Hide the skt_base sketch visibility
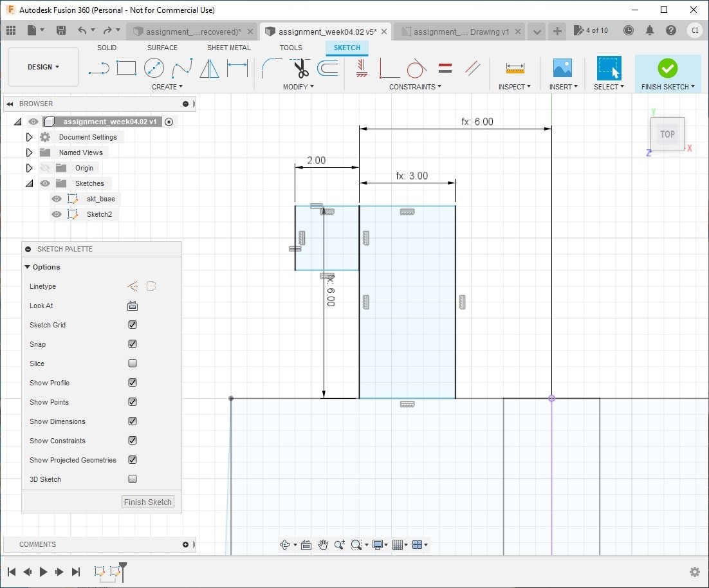The width and height of the screenshot is (709, 588). tap(57, 199)
